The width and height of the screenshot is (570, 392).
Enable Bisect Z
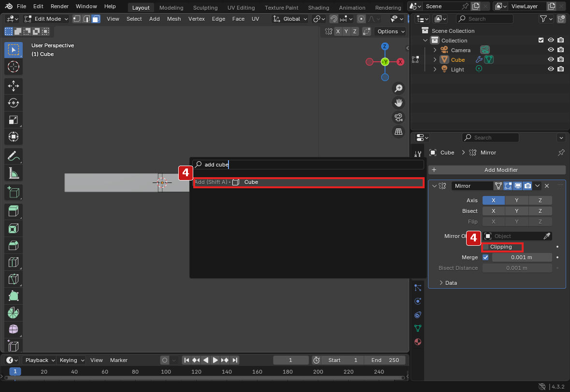click(540, 210)
